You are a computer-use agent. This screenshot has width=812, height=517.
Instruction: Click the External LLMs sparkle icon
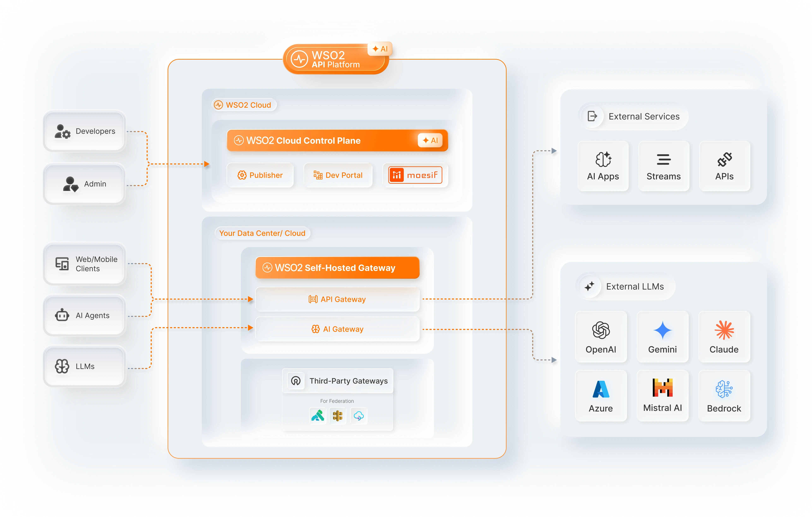coord(590,287)
